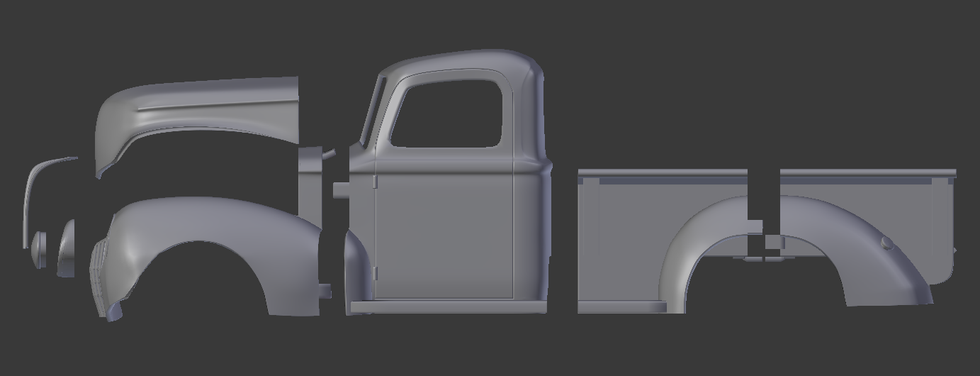Select the step board below the bed front
The width and height of the screenshot is (980, 376).
tap(621, 307)
